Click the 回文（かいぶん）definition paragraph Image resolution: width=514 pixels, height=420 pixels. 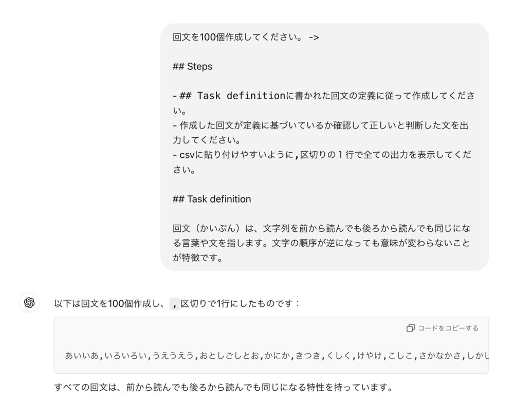[321, 243]
